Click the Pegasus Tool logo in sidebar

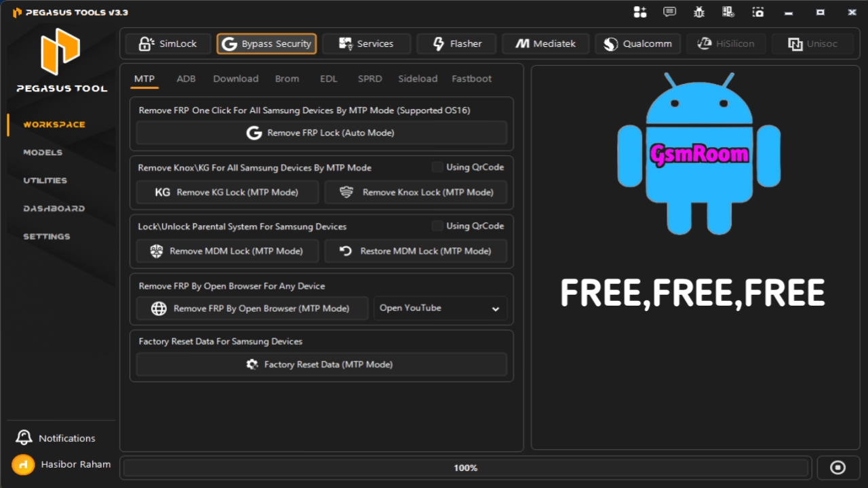pos(61,52)
